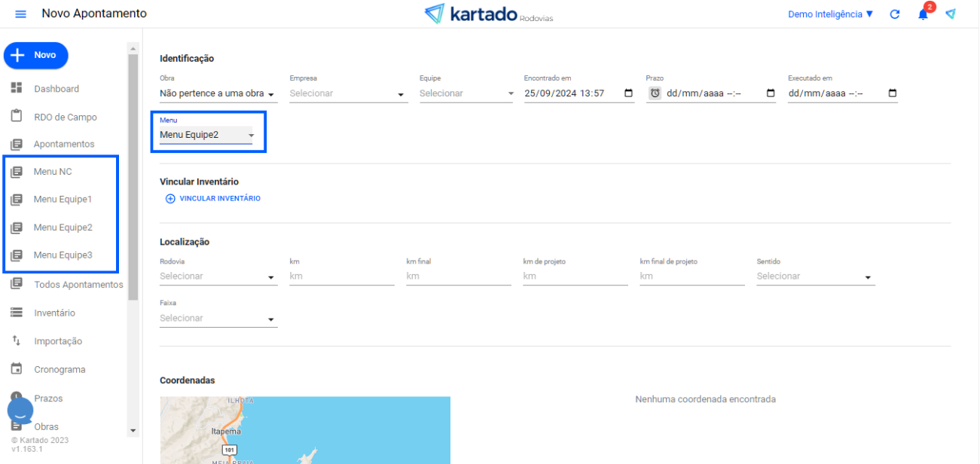
Task: Open the hamburger menu icon
Action: coord(20,14)
